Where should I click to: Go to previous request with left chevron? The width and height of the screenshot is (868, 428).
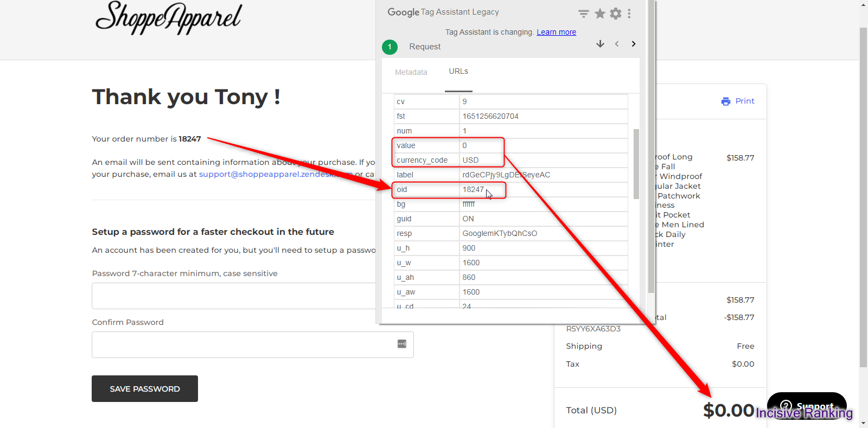617,44
